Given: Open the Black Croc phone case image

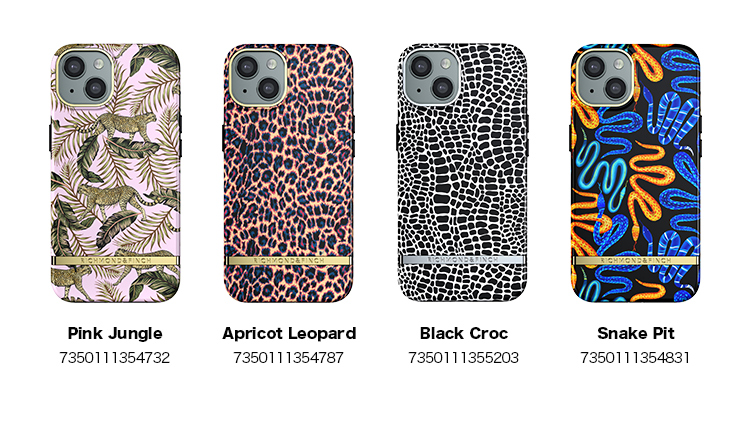Looking at the screenshot, I should coord(463,173).
